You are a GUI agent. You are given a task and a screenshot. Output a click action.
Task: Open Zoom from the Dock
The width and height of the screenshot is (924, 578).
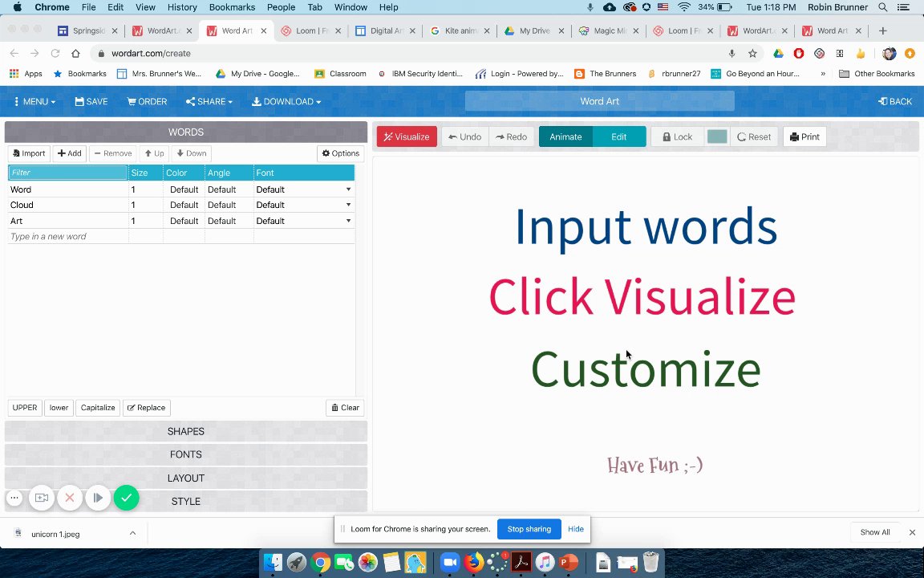450,562
